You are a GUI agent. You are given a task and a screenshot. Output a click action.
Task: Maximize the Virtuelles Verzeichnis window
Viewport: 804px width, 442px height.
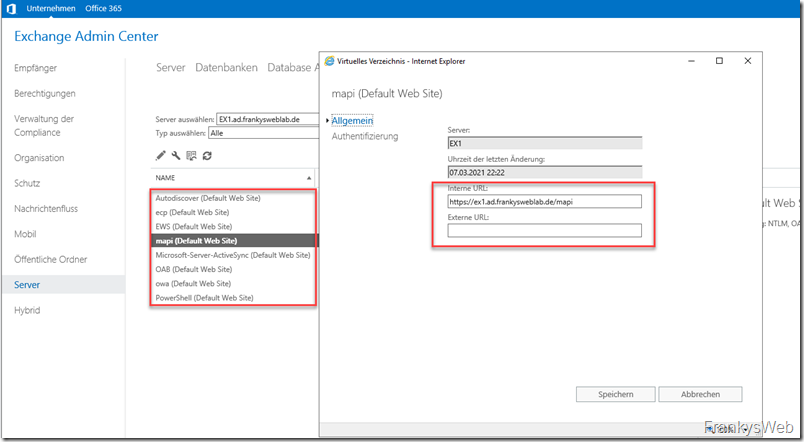(719, 61)
